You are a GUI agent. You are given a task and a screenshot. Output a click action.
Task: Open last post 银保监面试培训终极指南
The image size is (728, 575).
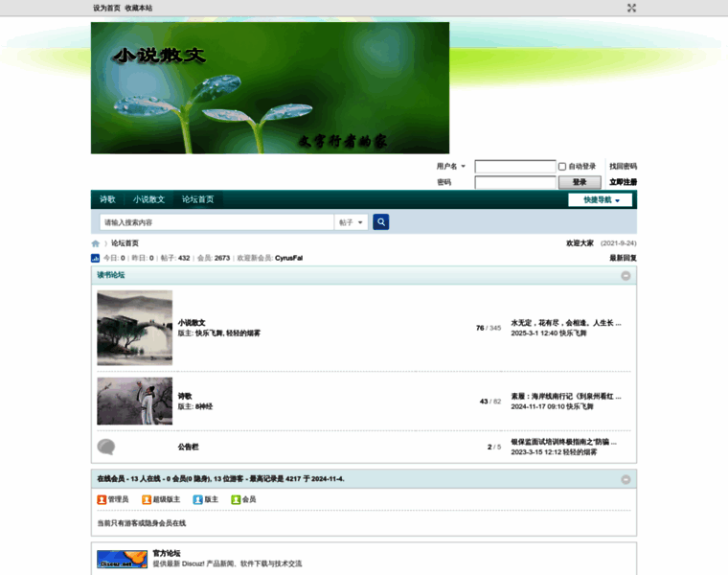[563, 442]
